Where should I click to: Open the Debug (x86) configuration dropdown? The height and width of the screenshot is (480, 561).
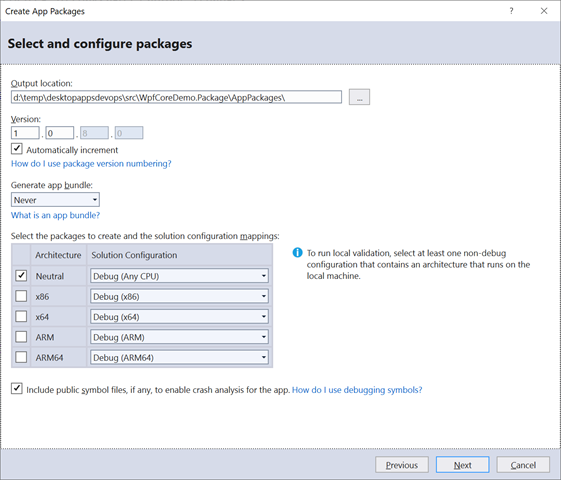click(179, 296)
